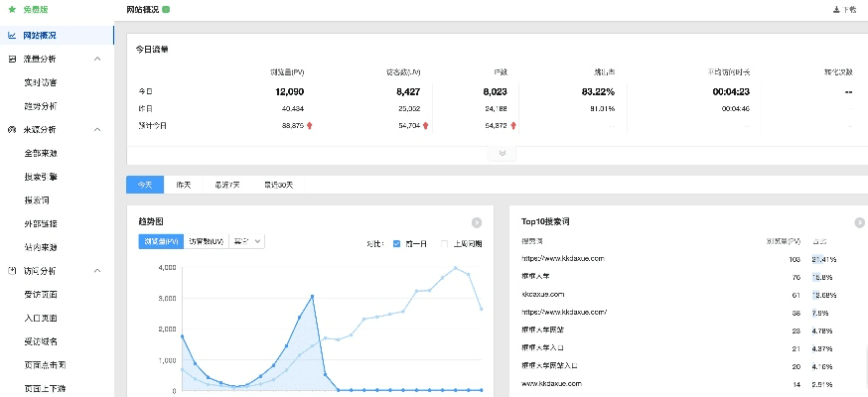Open the arrow icon on Top10搜索词 panel
The image size is (868, 397).
[858, 222]
